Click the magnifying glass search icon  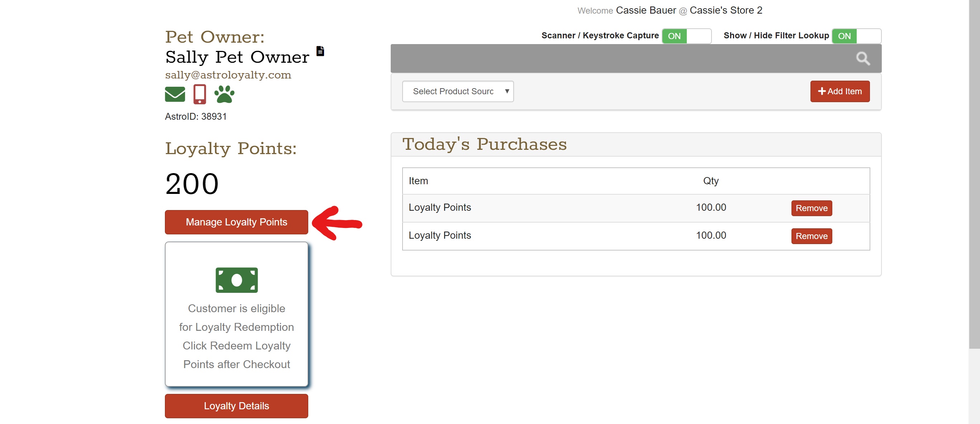pos(862,58)
